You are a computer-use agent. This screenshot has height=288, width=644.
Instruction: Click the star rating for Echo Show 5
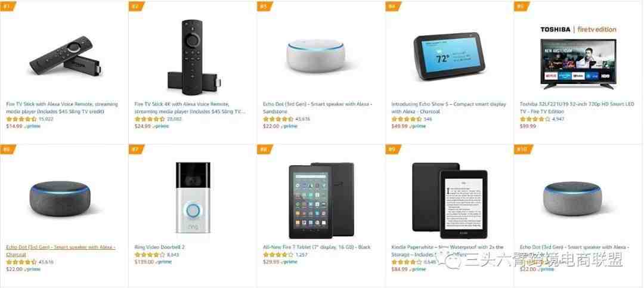pyautogui.click(x=407, y=119)
